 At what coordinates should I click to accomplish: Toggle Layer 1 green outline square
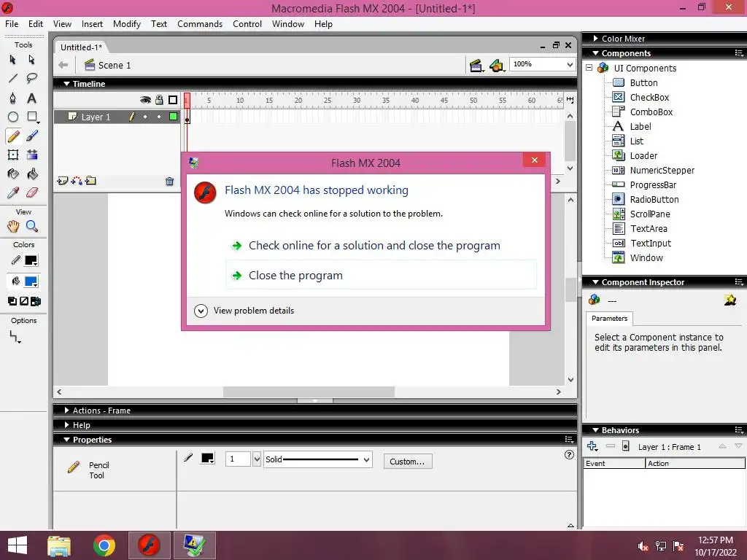[x=174, y=117]
